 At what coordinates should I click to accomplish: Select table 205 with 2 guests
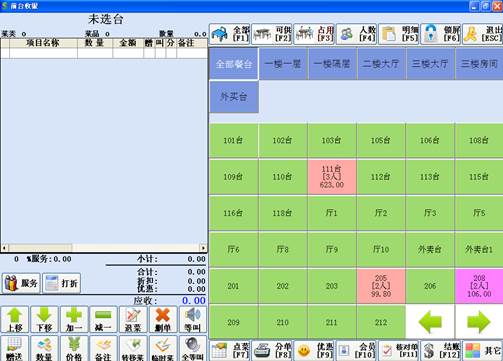[x=381, y=286]
